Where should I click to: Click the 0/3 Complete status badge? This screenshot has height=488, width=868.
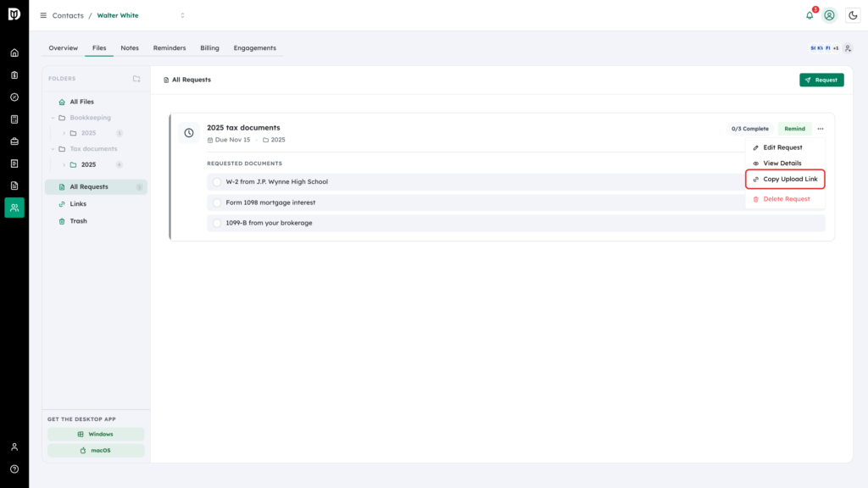[749, 129]
